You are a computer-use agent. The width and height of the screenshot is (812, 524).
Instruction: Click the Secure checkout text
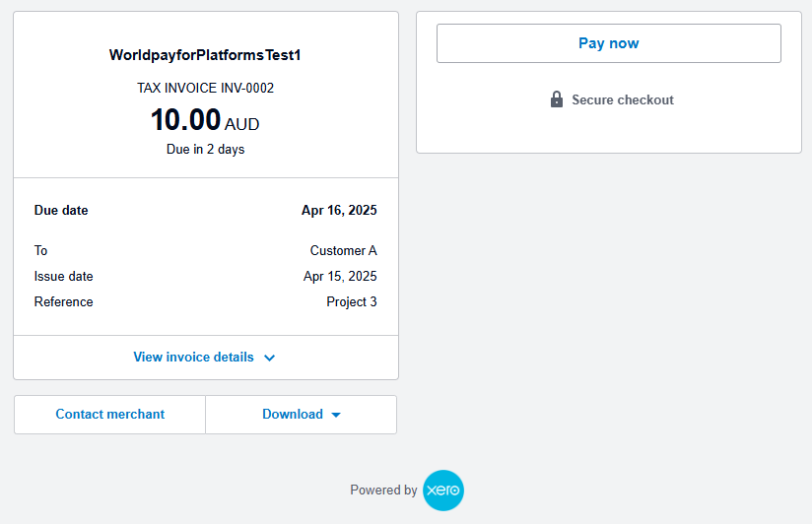(x=623, y=99)
